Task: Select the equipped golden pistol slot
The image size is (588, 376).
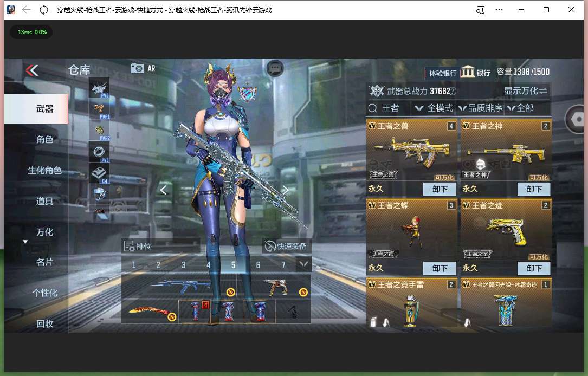Action: 274,287
